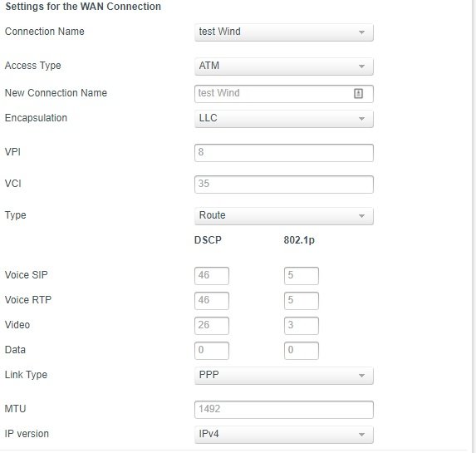
Task: Select the Video DSCP field
Action: 212,325
